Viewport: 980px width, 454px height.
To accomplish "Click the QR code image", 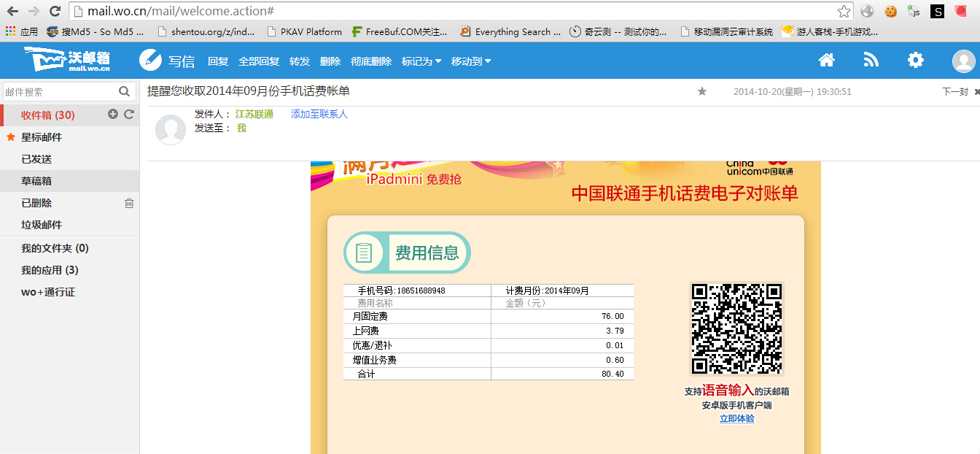I will click(736, 329).
